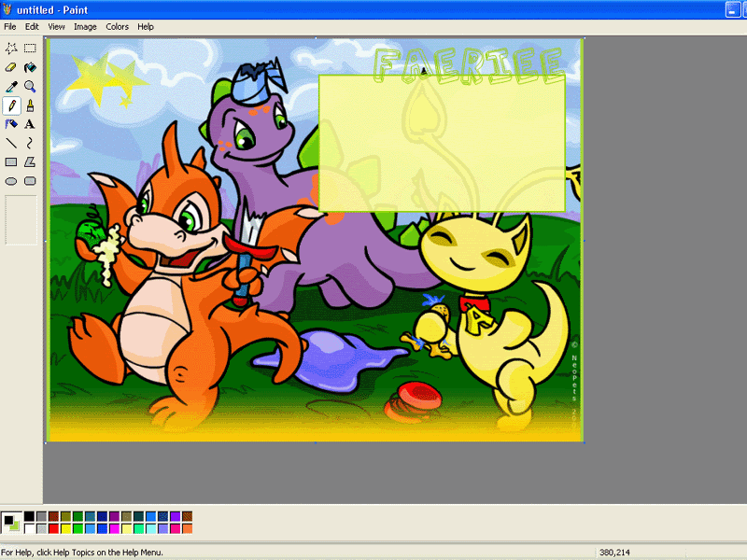The width and height of the screenshot is (747, 560).
Task: Select the bright yellow swatch
Action: (x=65, y=528)
